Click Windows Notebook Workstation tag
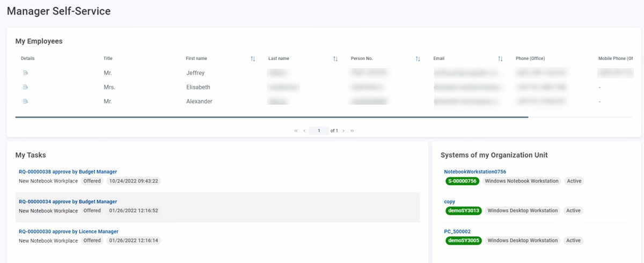The height and width of the screenshot is (263, 644). point(522,181)
